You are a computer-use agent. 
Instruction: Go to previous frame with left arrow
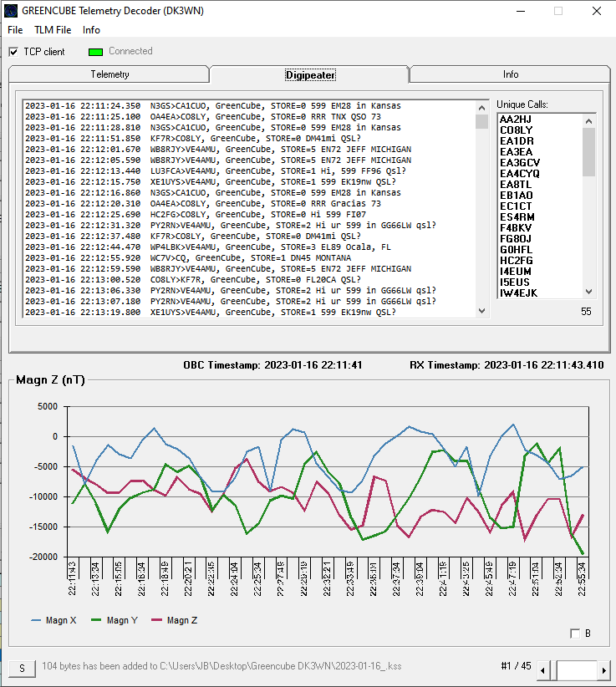[542, 670]
